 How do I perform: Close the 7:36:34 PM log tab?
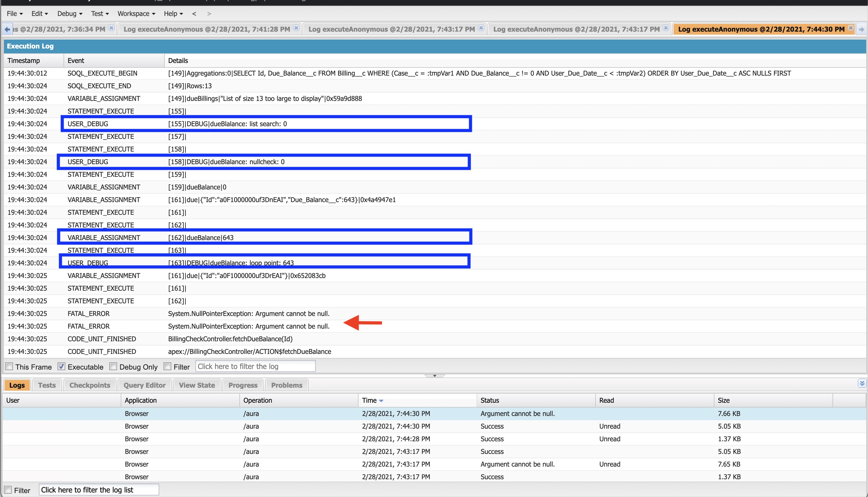pyautogui.click(x=111, y=28)
